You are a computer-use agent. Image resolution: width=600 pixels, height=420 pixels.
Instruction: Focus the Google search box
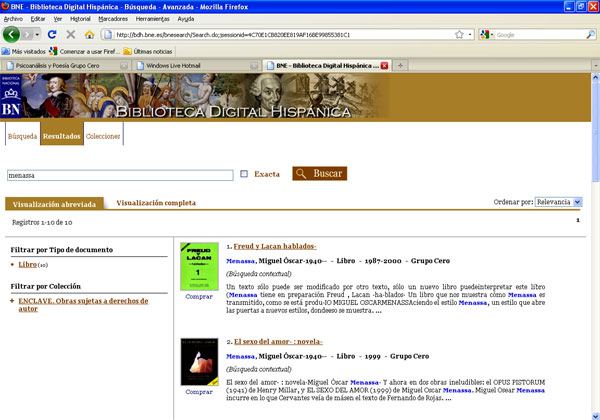tap(540, 35)
